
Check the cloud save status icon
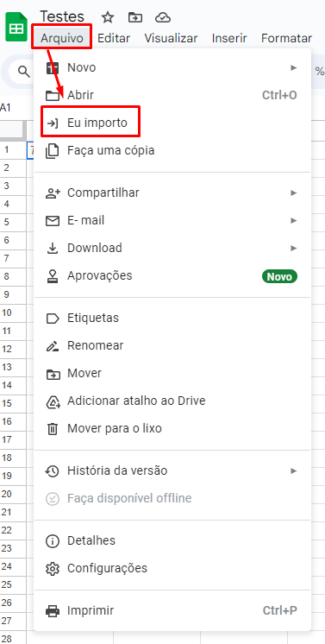[163, 17]
